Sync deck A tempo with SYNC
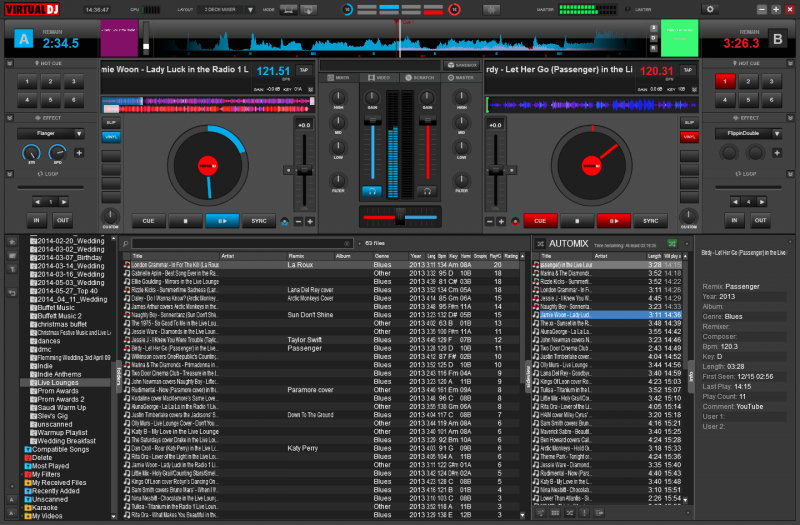The image size is (800, 525). pyautogui.click(x=259, y=221)
